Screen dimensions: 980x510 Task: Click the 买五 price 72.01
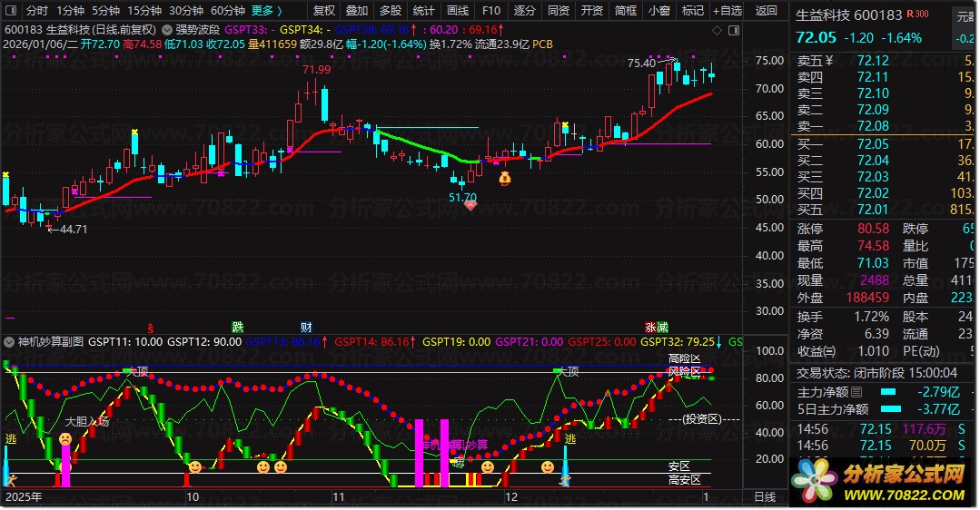(873, 209)
